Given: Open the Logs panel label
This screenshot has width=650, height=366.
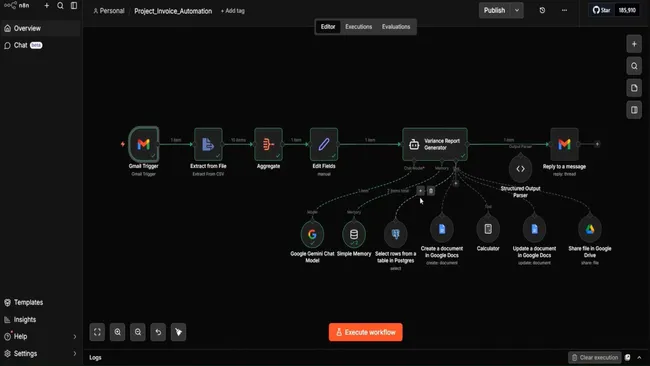Looking at the screenshot, I should click(95, 357).
